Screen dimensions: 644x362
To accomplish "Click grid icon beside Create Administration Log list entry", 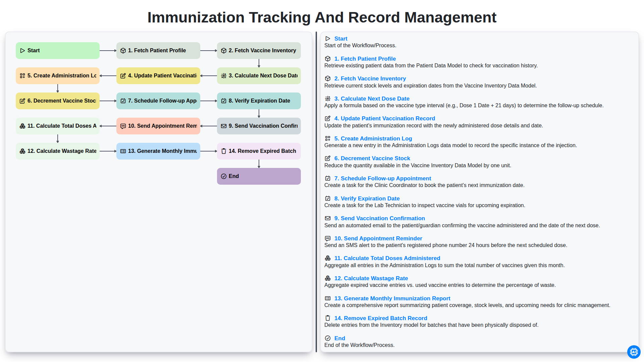I will point(328,138).
